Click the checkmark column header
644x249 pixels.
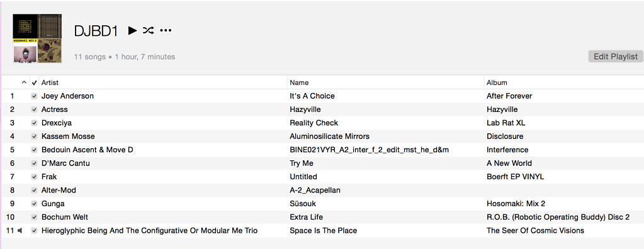coord(35,82)
